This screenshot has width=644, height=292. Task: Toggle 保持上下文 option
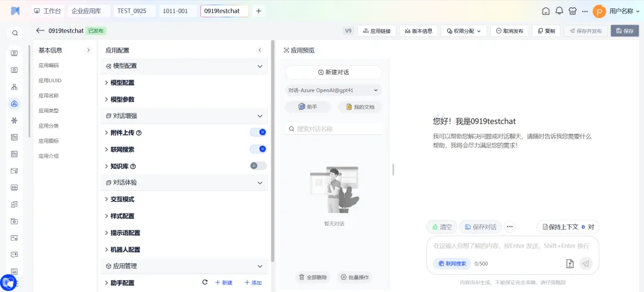tap(568, 226)
